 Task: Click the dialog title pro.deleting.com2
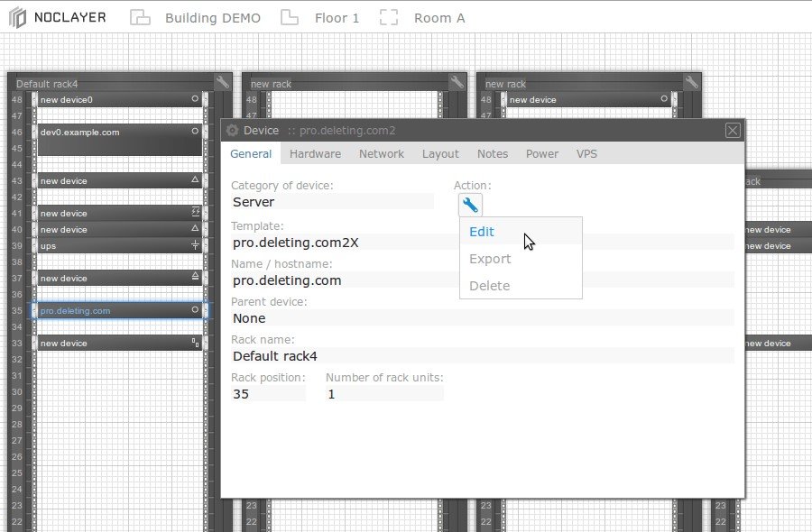click(x=347, y=131)
